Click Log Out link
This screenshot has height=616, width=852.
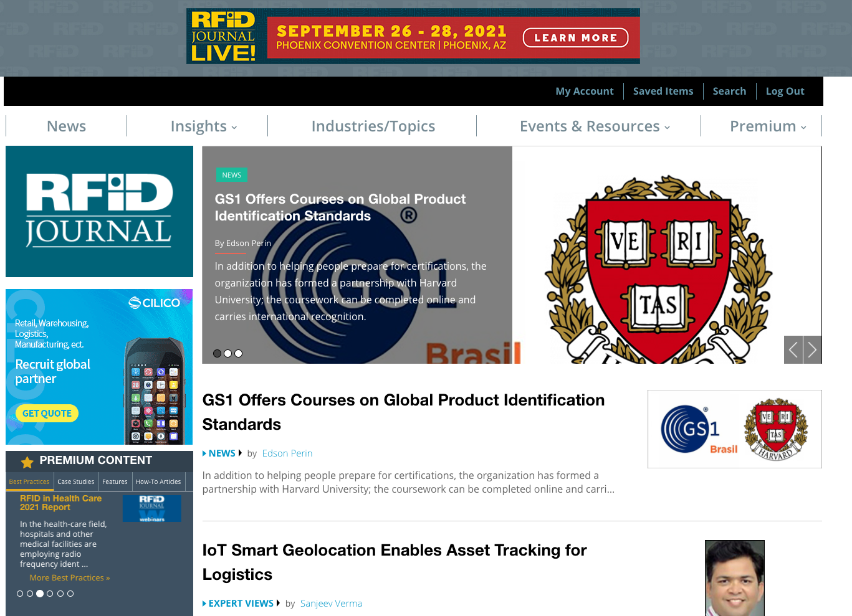pyautogui.click(x=785, y=92)
